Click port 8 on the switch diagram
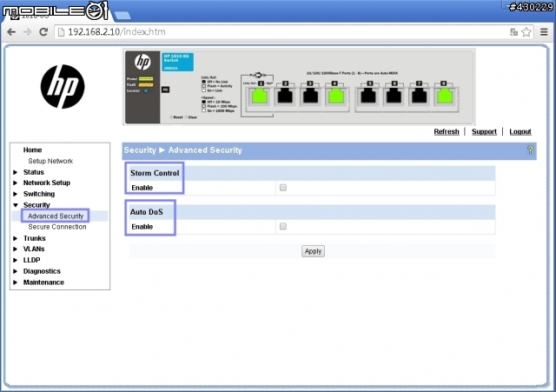Viewport: 556px width, 392px height. pos(444,96)
